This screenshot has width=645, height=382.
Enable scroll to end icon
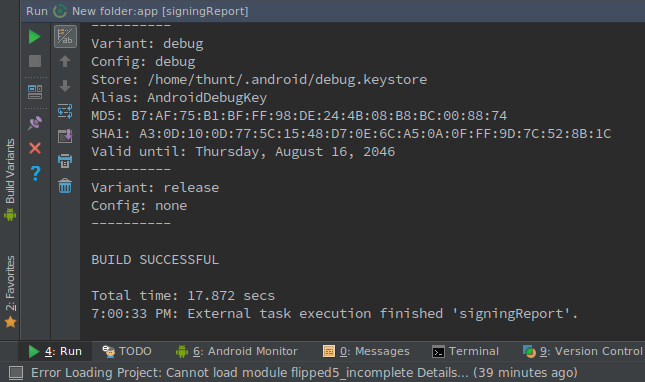coord(65,136)
